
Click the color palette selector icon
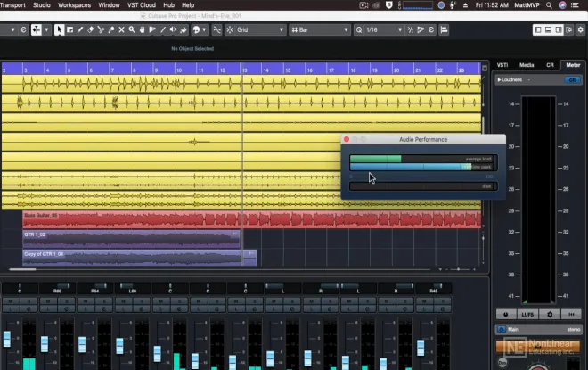196,29
